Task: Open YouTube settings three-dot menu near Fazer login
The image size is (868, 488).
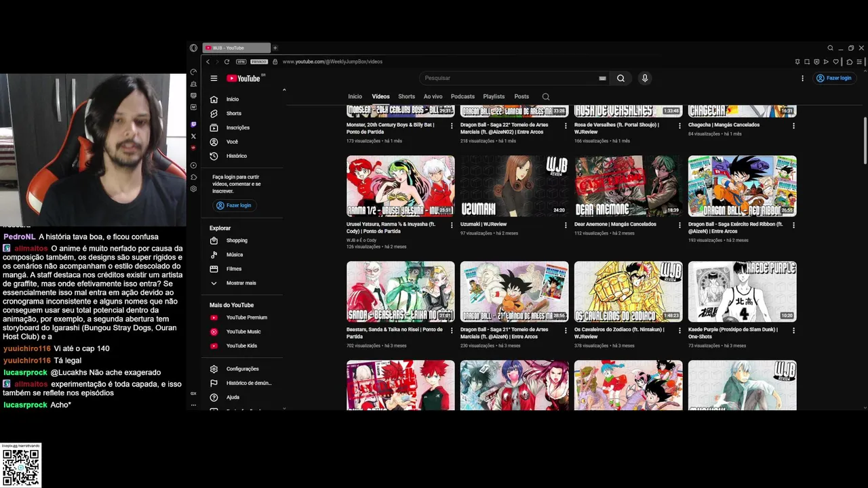Action: [x=803, y=78]
